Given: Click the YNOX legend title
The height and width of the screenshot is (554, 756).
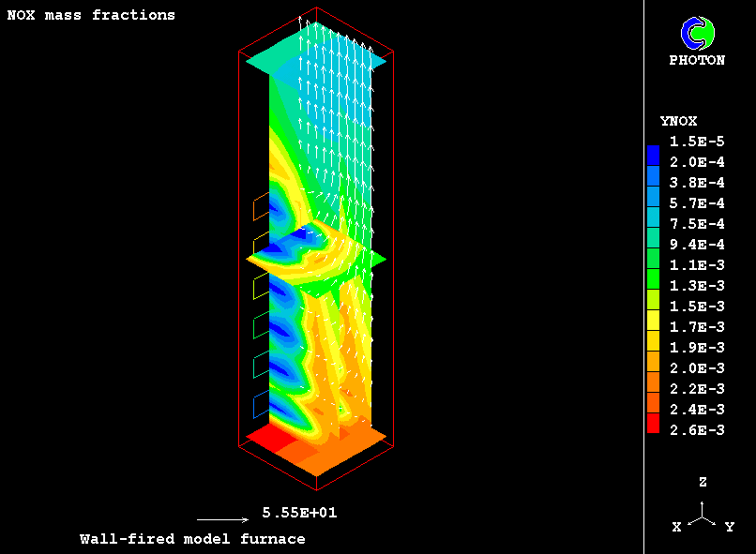Looking at the screenshot, I should tap(678, 121).
